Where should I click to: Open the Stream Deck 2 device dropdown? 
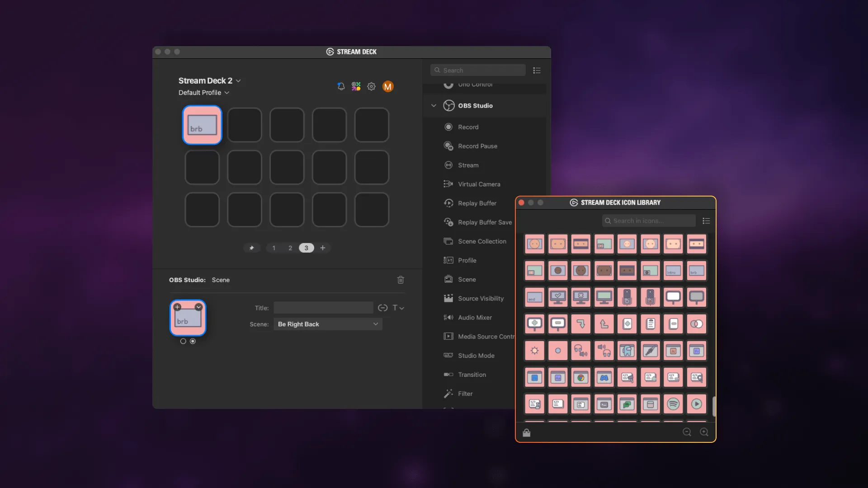(209, 80)
